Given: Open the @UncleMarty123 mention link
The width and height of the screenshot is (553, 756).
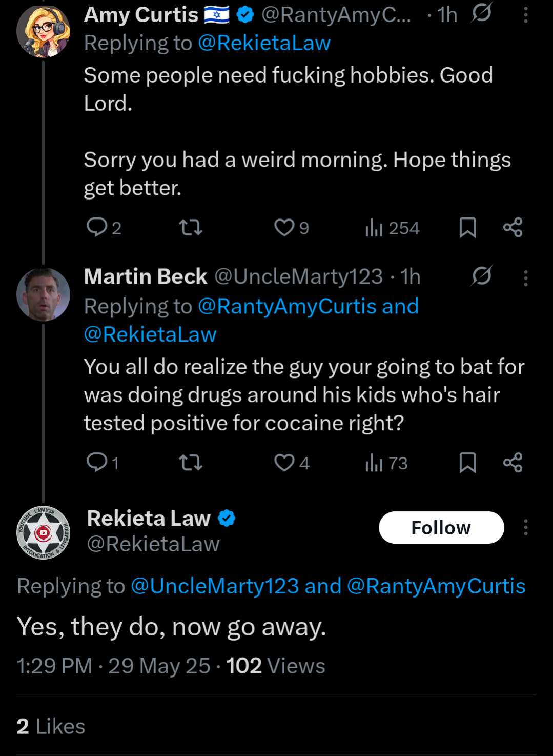Looking at the screenshot, I should point(215,586).
